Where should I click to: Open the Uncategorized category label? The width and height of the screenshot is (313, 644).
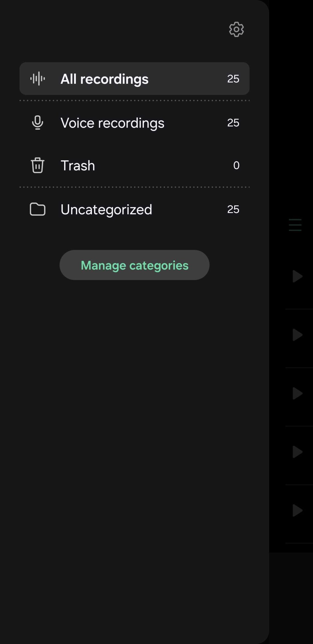[x=106, y=210]
